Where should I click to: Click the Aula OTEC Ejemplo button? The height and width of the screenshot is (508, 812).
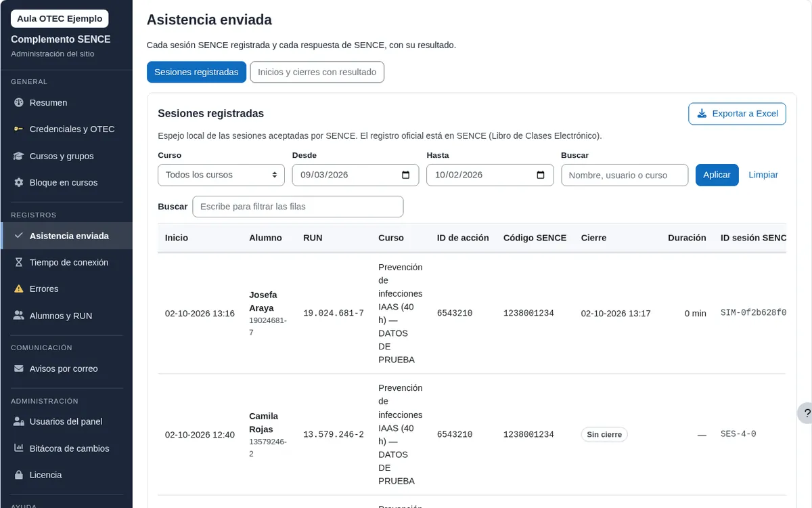[x=60, y=19]
